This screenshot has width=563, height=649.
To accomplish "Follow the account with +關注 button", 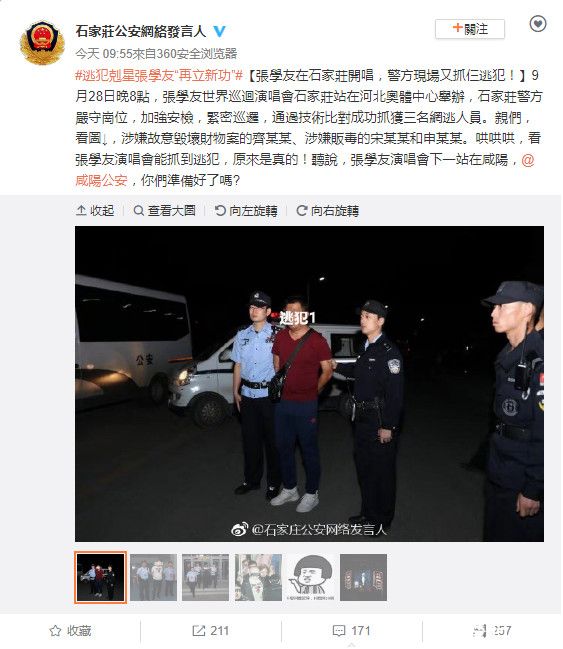I will [470, 29].
